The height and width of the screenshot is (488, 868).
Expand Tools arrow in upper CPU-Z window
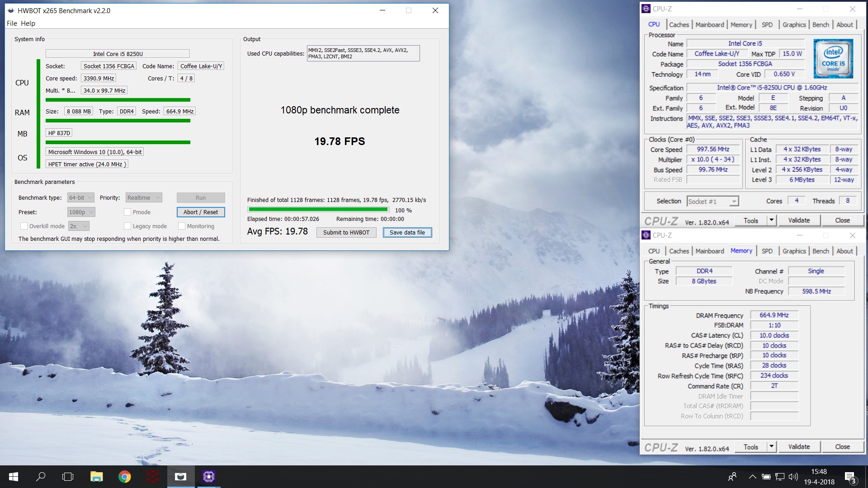coord(772,221)
